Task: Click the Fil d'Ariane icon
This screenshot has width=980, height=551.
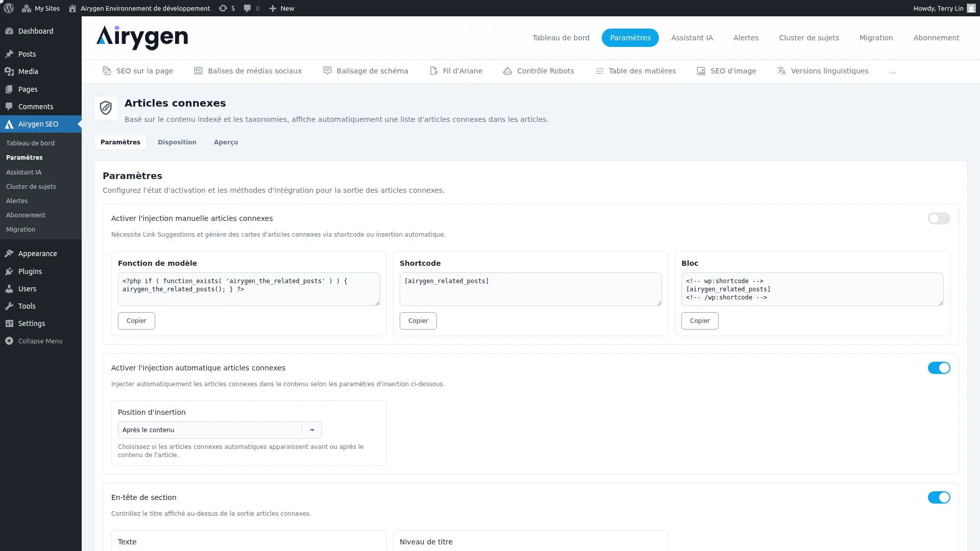Action: click(434, 71)
